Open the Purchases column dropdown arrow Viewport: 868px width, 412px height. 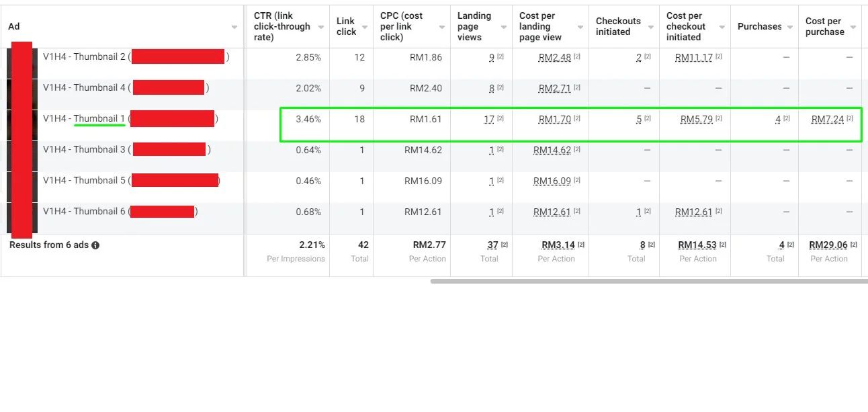pos(790,28)
